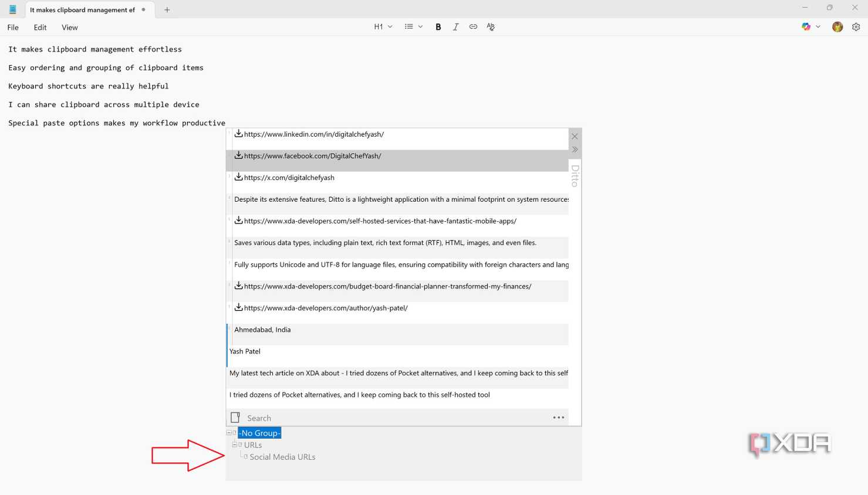The image size is (868, 495).
Task: Select the "Fully supports Unicode" clip
Action: 397,269
